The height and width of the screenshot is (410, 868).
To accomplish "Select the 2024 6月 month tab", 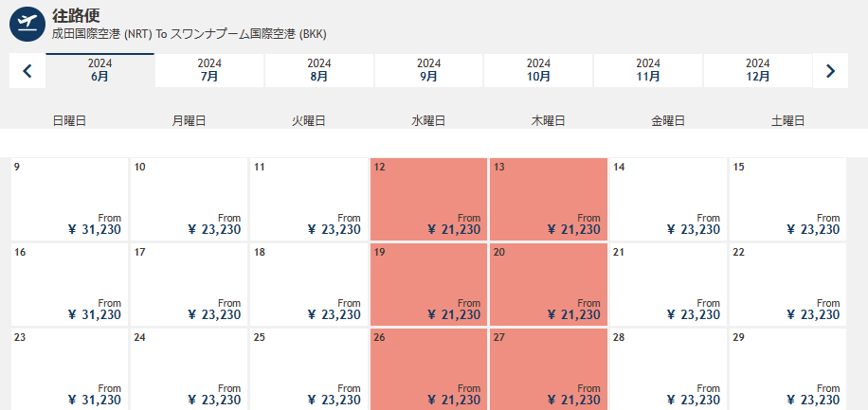I will pos(99,71).
